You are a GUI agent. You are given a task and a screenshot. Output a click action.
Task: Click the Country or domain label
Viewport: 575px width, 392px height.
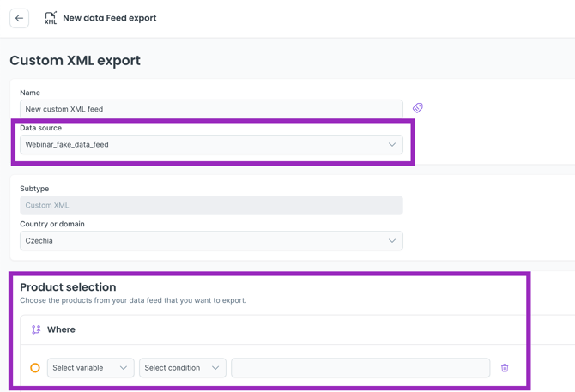[x=52, y=224]
